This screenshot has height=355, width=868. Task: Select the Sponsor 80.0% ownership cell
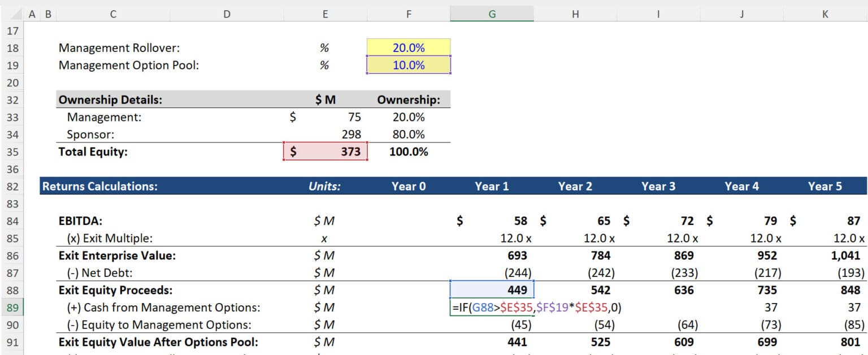tap(408, 134)
